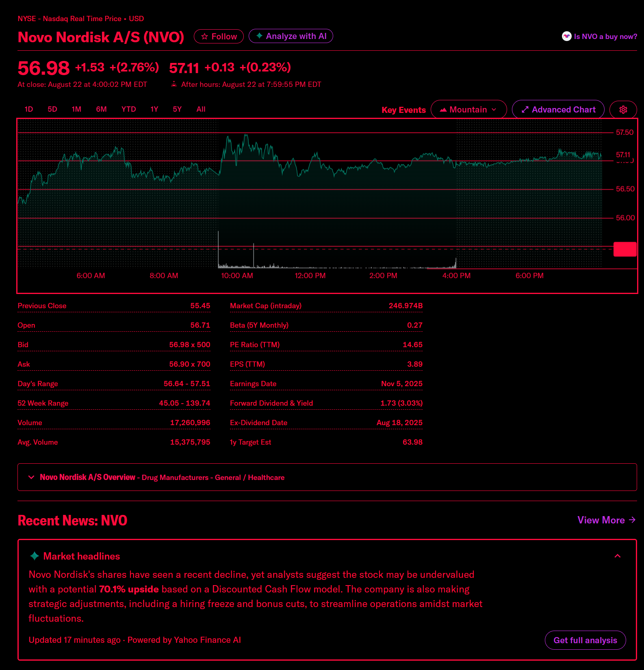
Task: Click Forward Dividend & Yield label
Action: click(x=271, y=403)
